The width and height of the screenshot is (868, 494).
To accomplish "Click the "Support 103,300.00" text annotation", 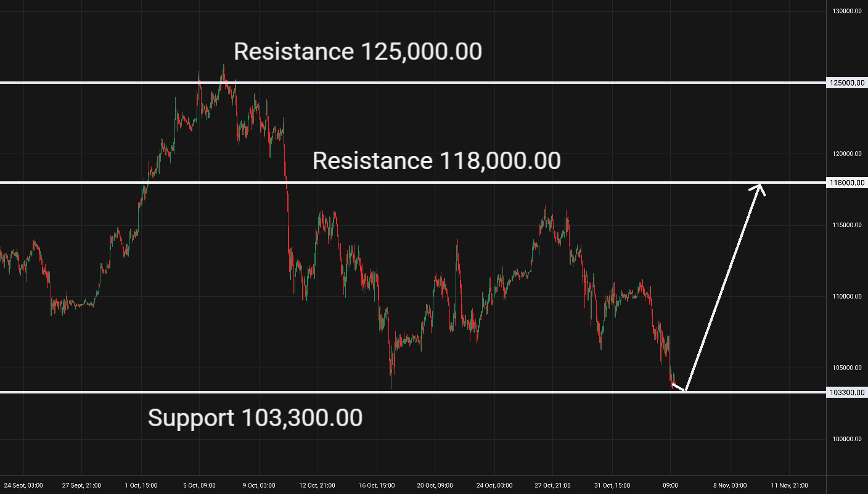I will tap(255, 418).
